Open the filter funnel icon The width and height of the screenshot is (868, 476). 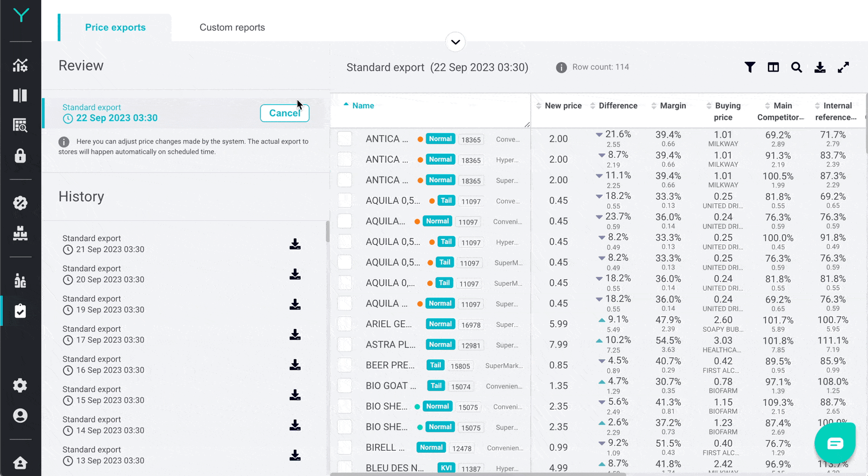(x=750, y=67)
